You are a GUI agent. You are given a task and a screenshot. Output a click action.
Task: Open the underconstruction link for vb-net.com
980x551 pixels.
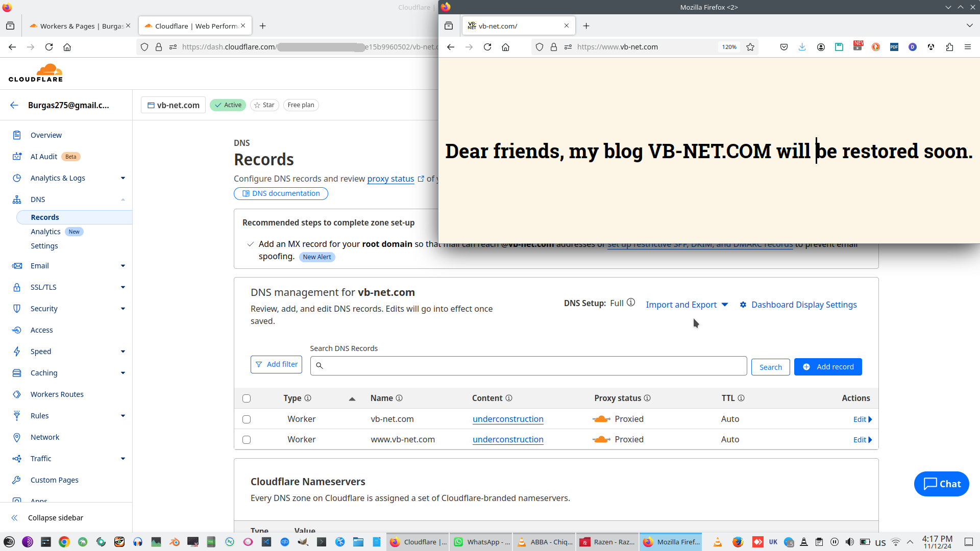(x=508, y=419)
